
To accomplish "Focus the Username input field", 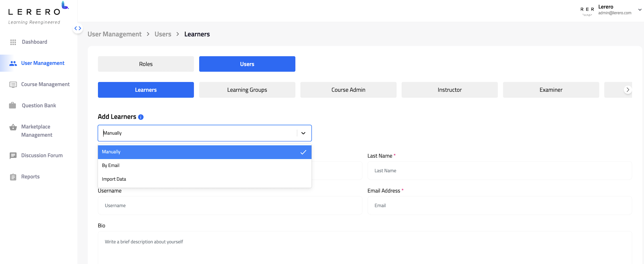I will [230, 206].
